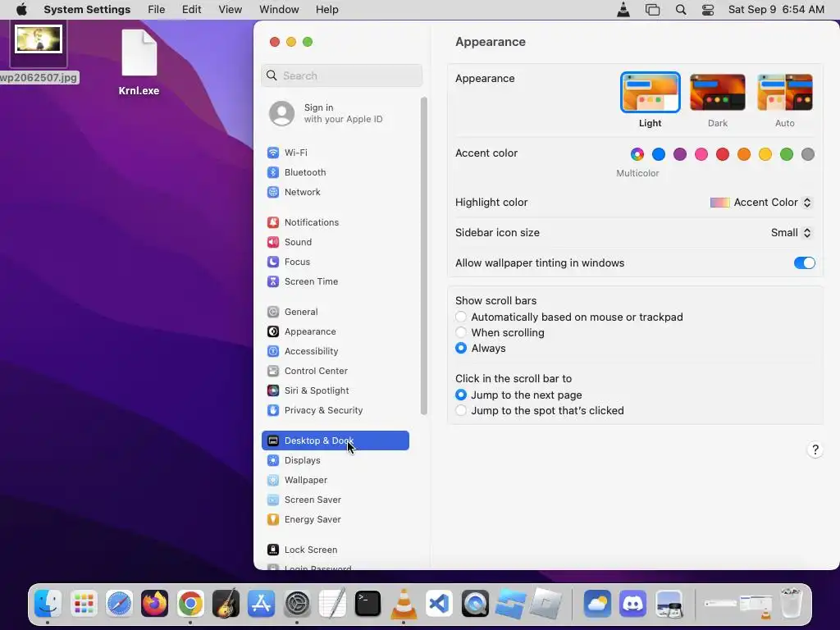840x630 pixels.
Task: Select graphite accent color
Action: point(808,154)
